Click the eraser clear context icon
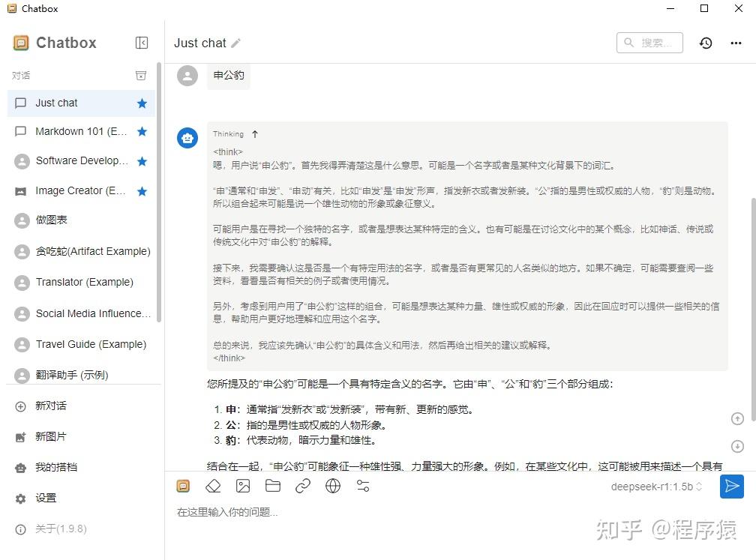756x560 pixels. (213, 487)
